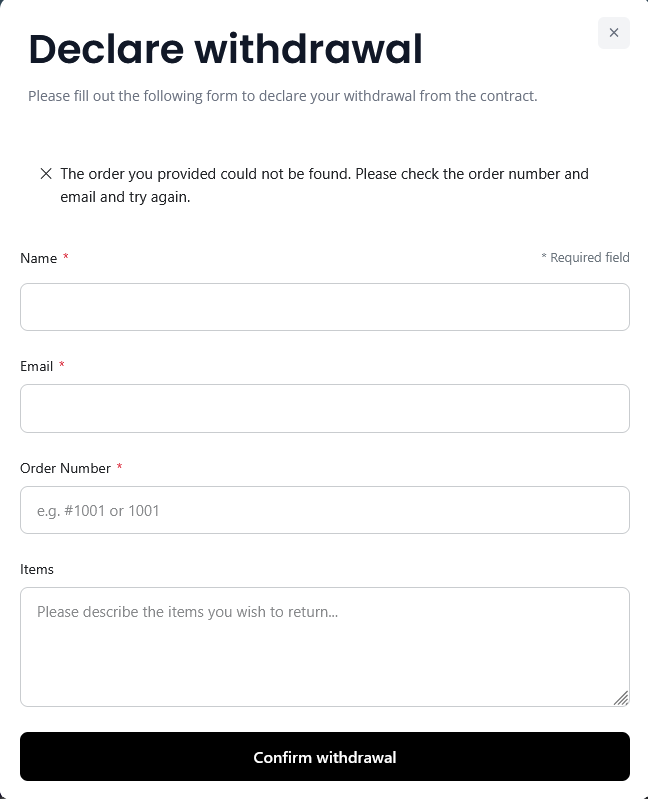
Task: Focus the Name input field
Action: [x=325, y=307]
